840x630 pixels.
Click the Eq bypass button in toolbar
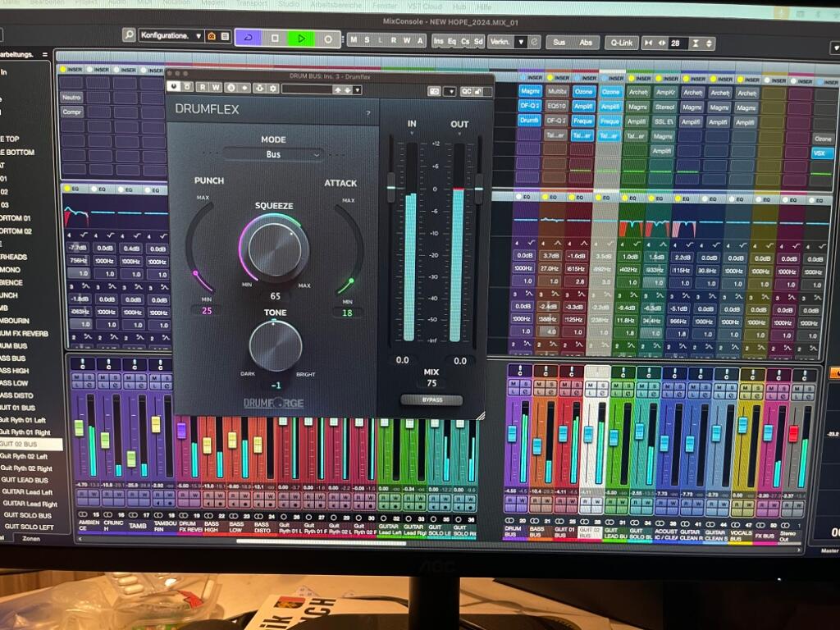[452, 41]
